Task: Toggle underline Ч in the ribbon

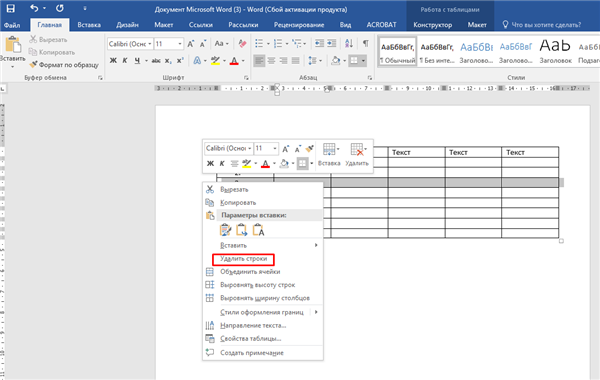Action: (137, 60)
